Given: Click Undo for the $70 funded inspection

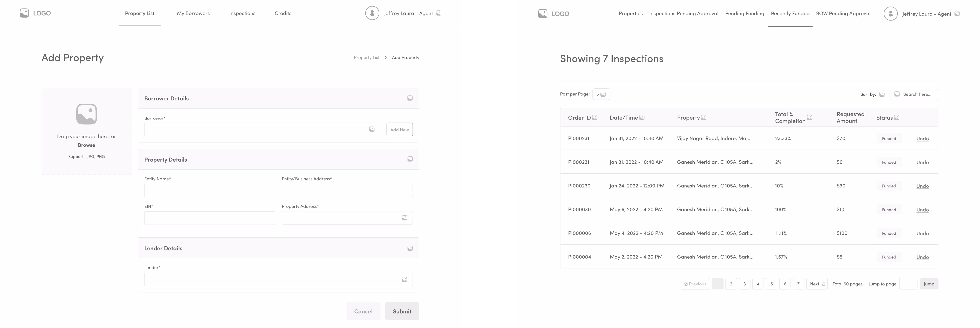Looking at the screenshot, I should [922, 139].
